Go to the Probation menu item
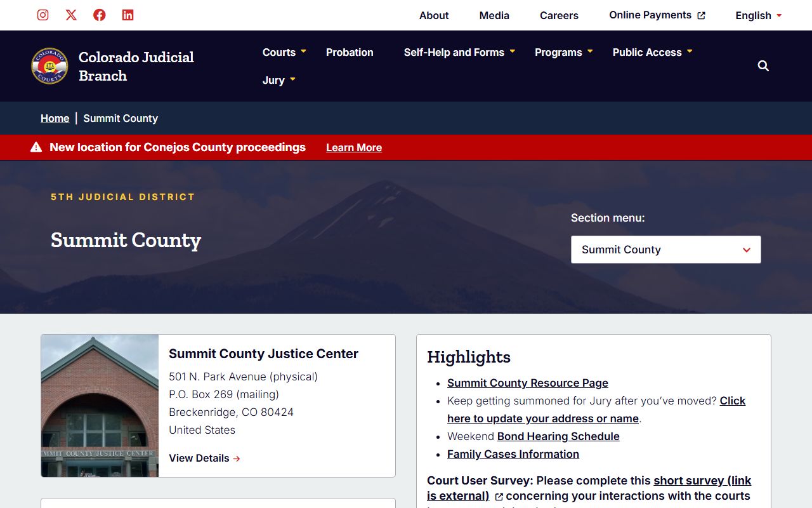 pos(350,52)
